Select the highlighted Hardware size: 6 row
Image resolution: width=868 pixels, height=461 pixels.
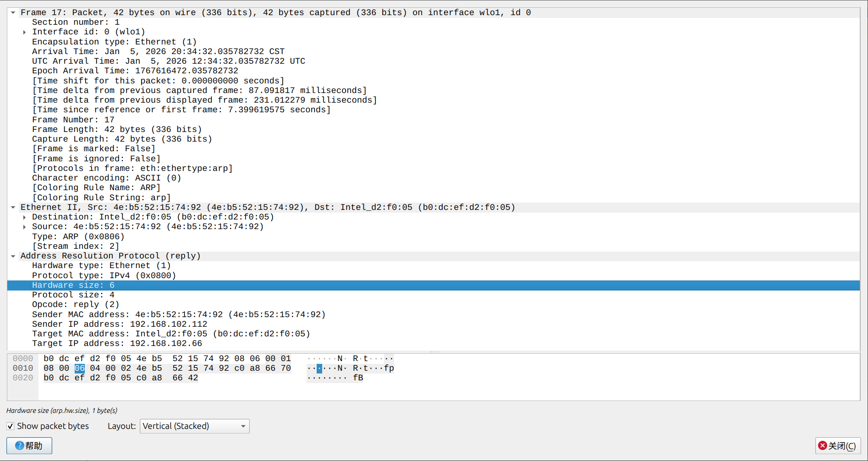click(x=433, y=285)
